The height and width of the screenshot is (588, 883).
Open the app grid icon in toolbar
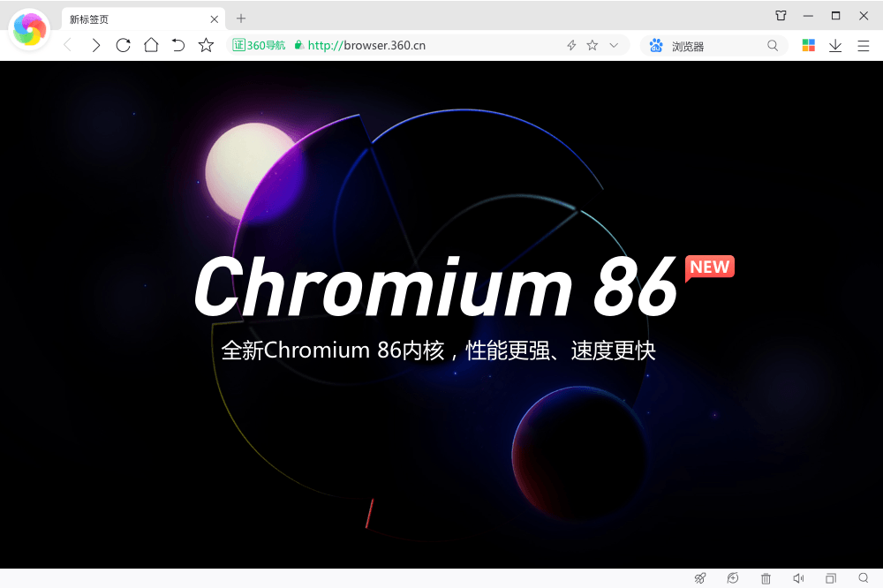[808, 45]
